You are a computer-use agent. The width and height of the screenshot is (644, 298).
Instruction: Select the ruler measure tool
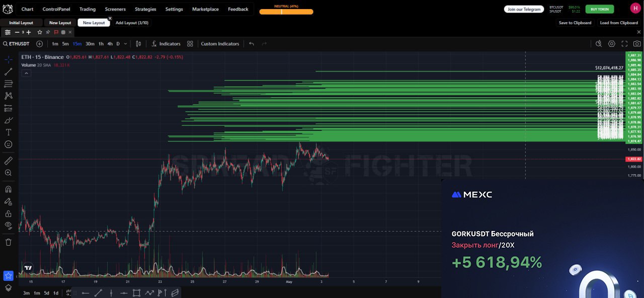point(8,161)
